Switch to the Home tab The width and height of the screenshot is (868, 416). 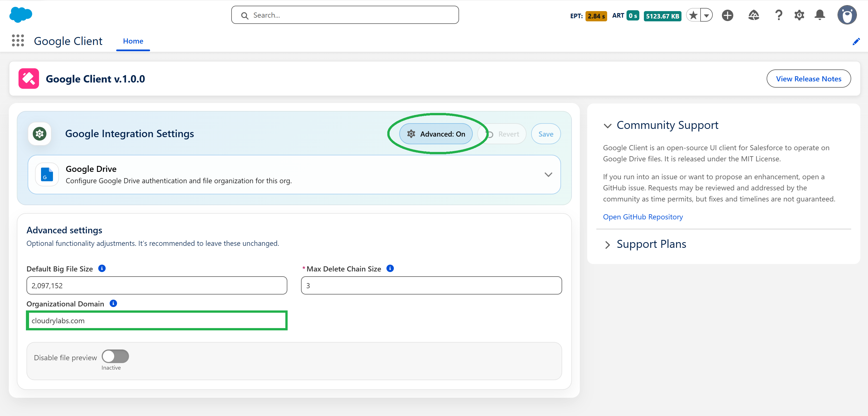pos(133,41)
